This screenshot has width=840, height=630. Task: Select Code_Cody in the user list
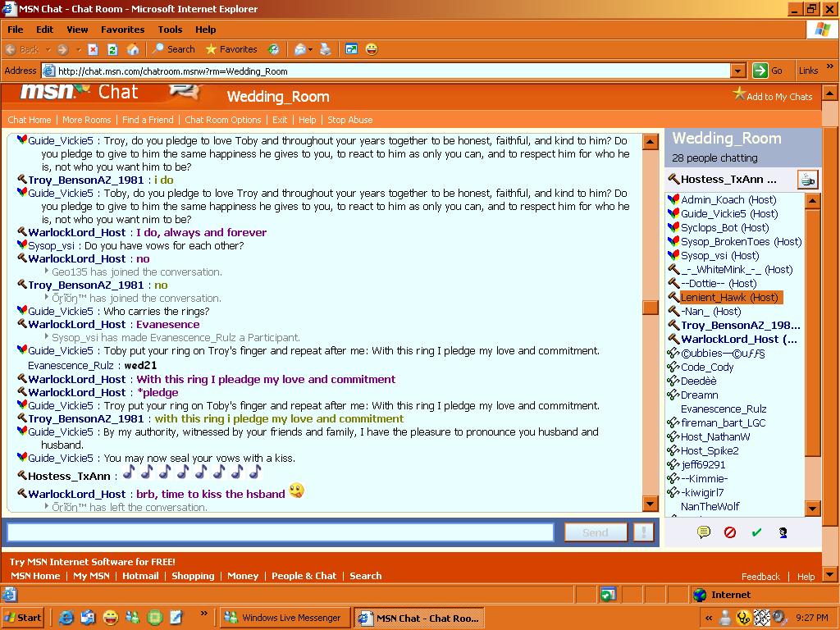pos(707,367)
